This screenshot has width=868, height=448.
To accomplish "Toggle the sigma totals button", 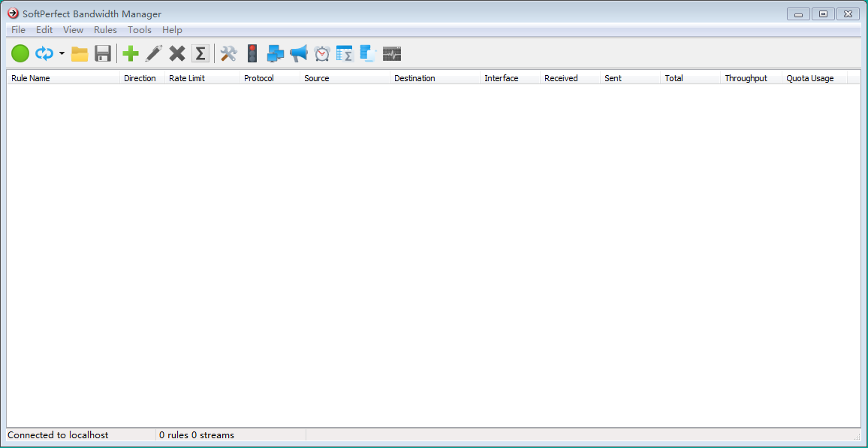I will pyautogui.click(x=200, y=53).
